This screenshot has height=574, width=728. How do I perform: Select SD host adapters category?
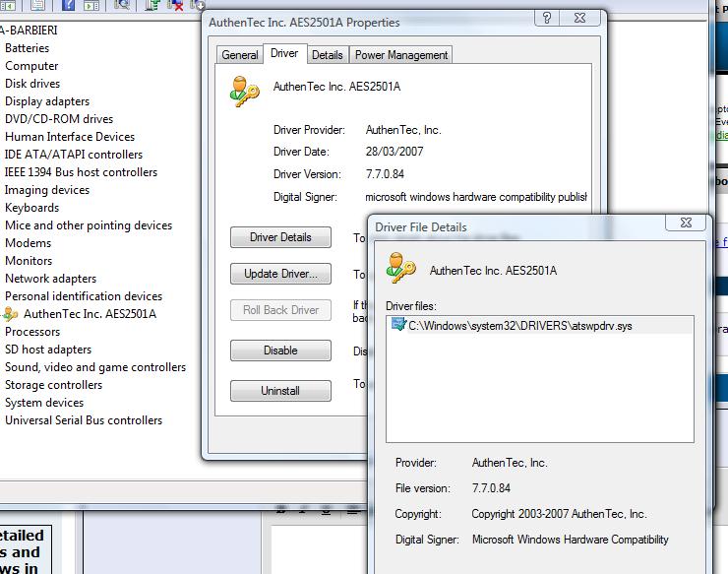(x=48, y=350)
